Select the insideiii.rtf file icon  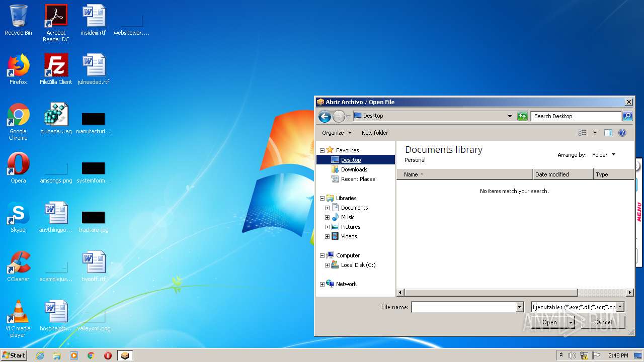[94, 20]
